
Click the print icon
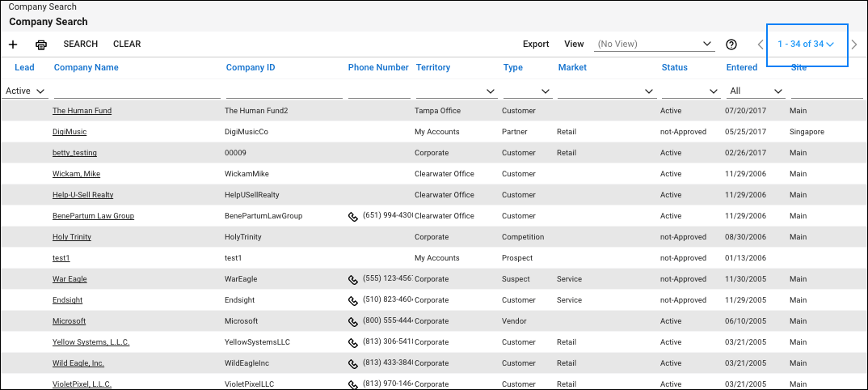pyautogui.click(x=41, y=45)
